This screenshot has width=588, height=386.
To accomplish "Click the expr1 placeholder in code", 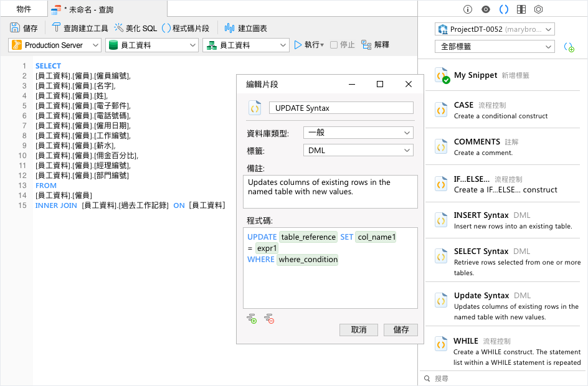I will 267,248.
